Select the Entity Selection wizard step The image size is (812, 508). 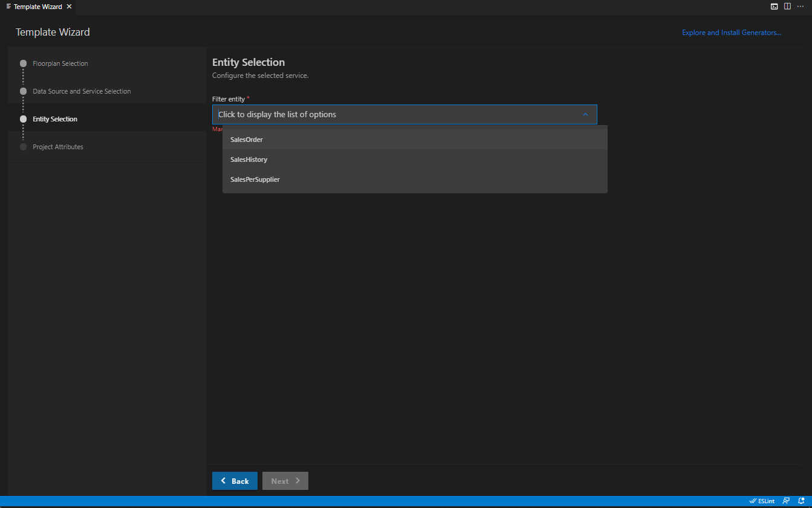pyautogui.click(x=55, y=119)
